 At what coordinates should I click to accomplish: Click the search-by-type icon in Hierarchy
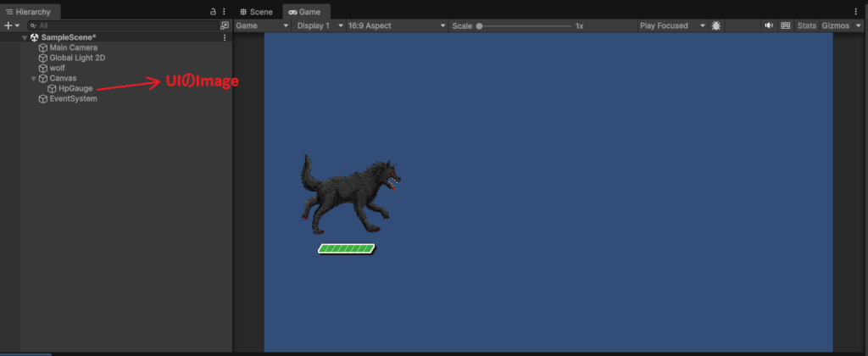coord(224,25)
